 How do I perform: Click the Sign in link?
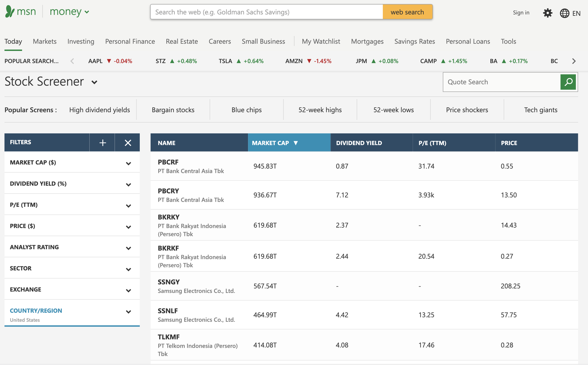pyautogui.click(x=521, y=12)
